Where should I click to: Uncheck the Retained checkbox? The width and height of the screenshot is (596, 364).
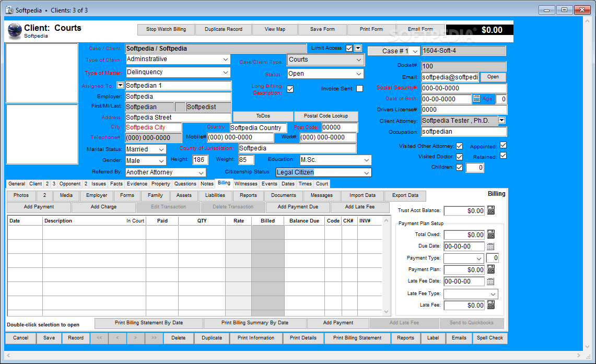point(502,156)
